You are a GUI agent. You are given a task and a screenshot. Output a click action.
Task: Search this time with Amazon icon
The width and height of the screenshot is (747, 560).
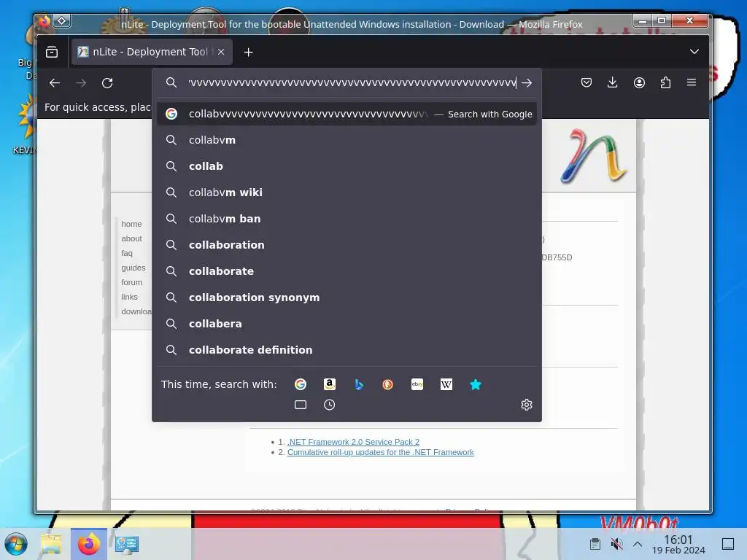(330, 384)
